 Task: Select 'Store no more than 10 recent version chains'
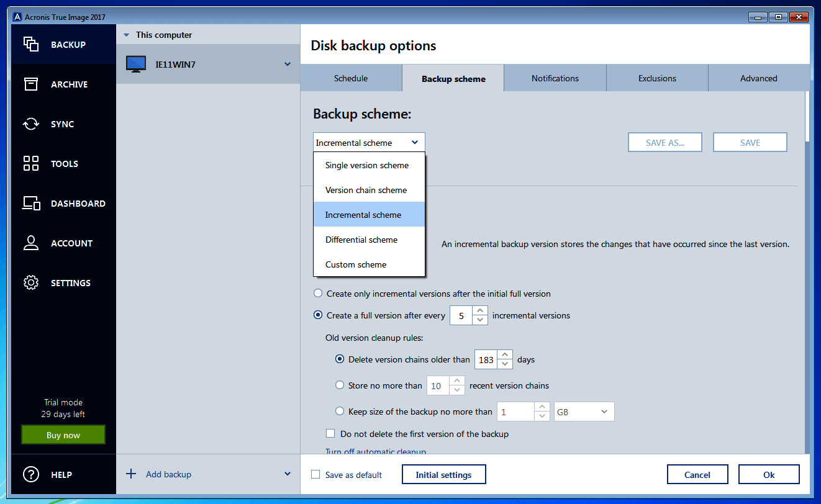point(340,385)
